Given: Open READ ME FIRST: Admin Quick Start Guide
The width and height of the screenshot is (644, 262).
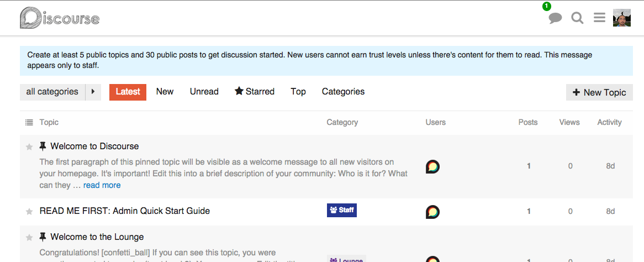Looking at the screenshot, I should tap(124, 211).
